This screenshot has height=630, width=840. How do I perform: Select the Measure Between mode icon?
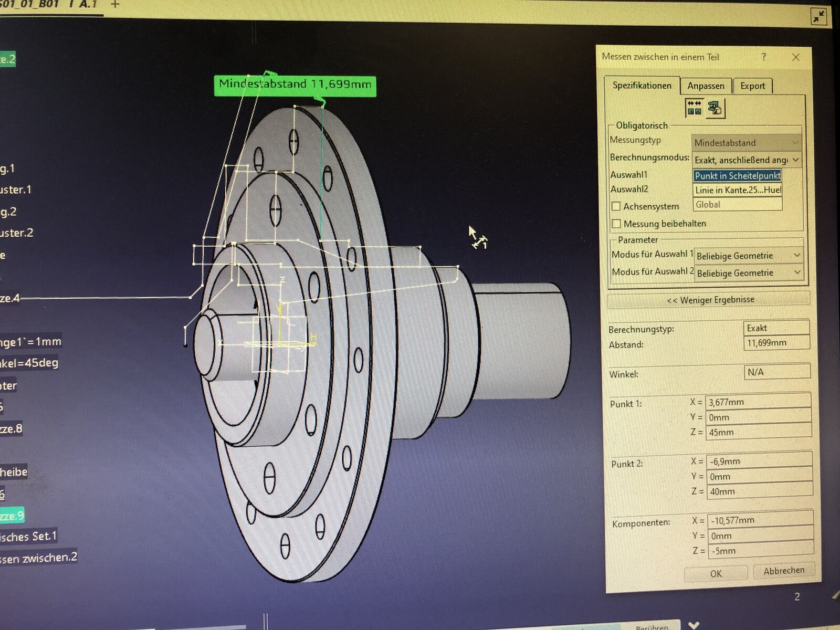[x=694, y=108]
